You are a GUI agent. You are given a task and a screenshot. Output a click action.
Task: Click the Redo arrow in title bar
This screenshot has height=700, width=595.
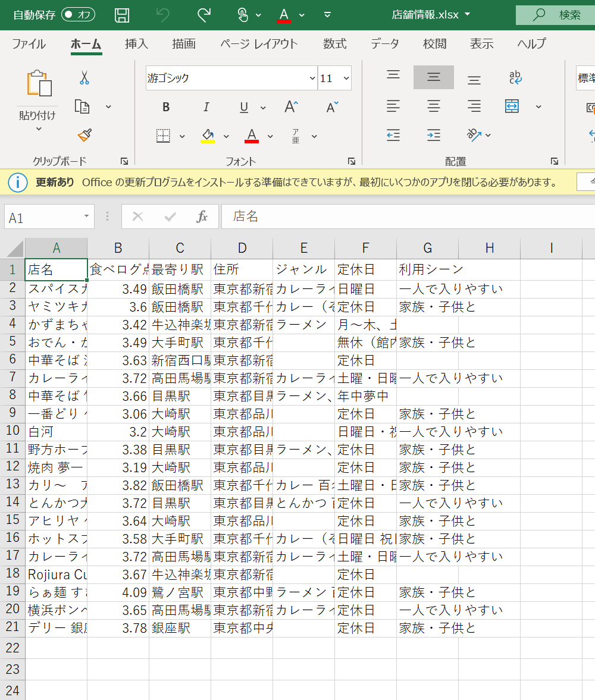pyautogui.click(x=204, y=15)
